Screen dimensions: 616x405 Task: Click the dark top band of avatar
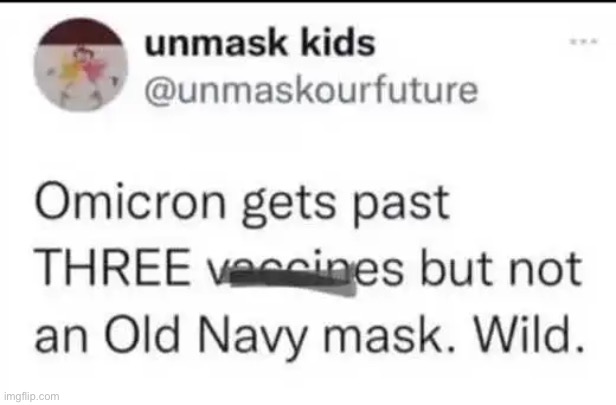[81, 31]
